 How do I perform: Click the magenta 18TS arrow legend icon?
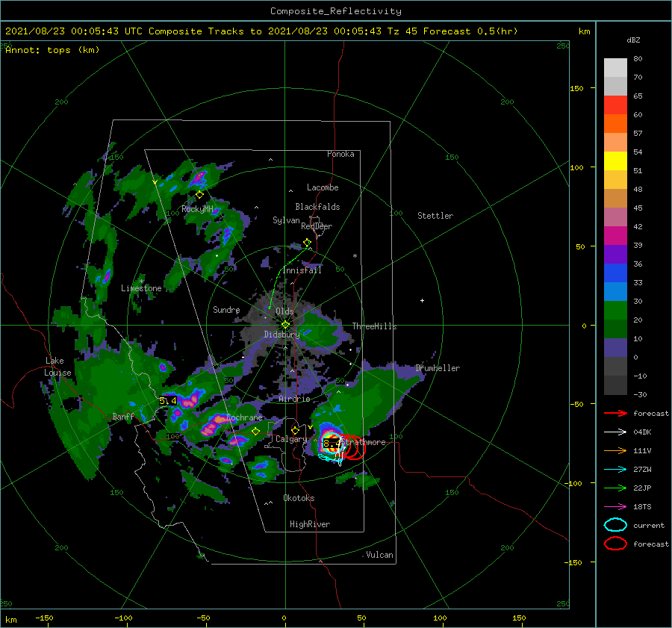tap(615, 507)
